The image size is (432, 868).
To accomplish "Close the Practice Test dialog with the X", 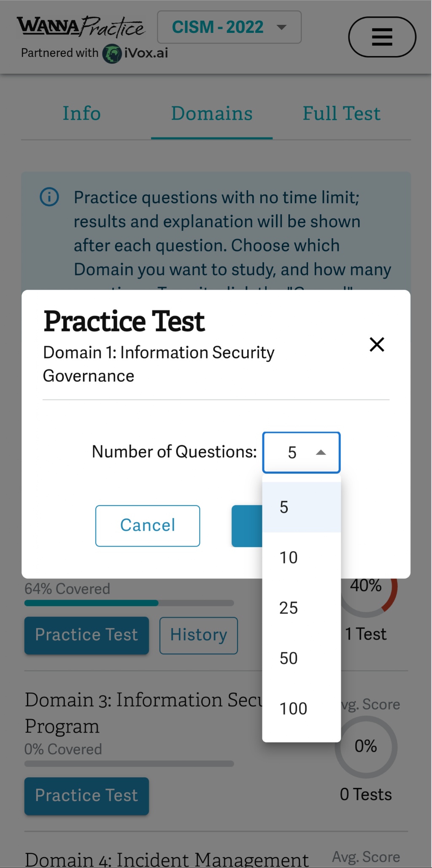I will coord(376,345).
